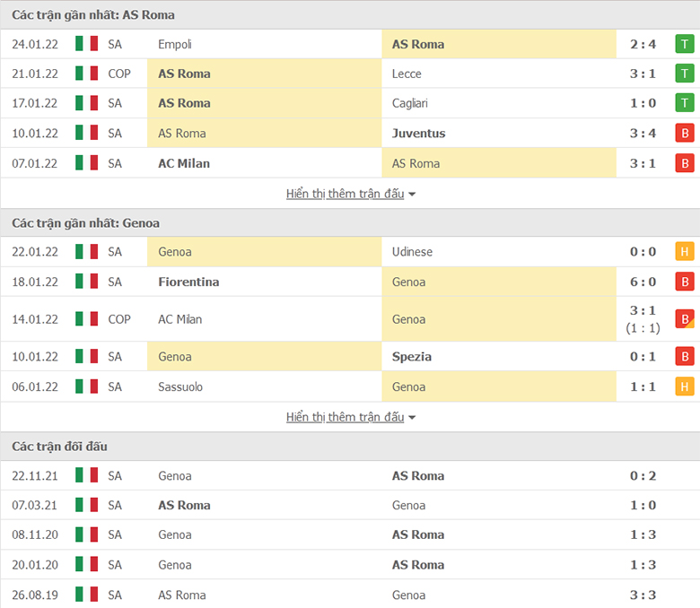Click orange H badge on Sassuolo–Genoa row
The height and width of the screenshot is (608, 700).
pyautogui.click(x=685, y=387)
